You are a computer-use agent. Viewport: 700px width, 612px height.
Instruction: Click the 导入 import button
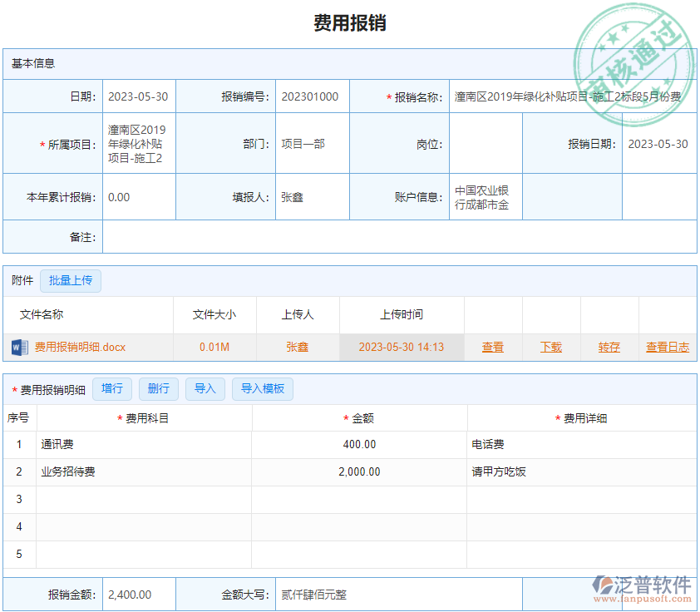205,388
